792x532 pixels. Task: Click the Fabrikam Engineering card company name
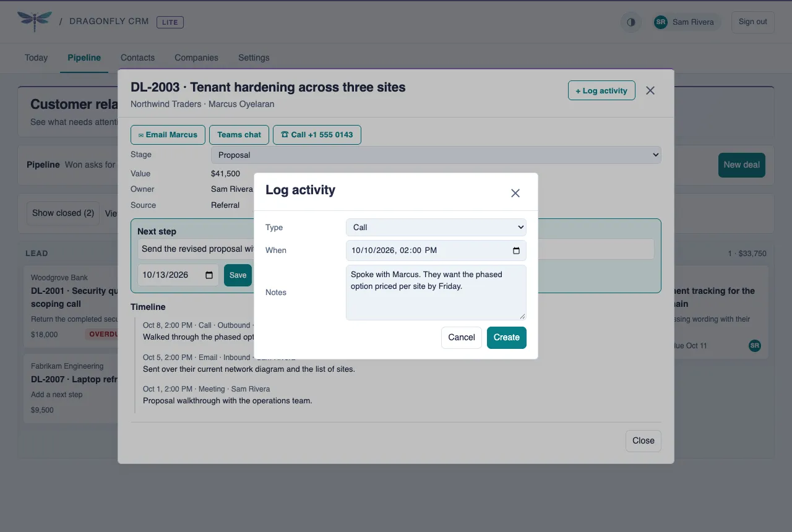[x=67, y=366]
